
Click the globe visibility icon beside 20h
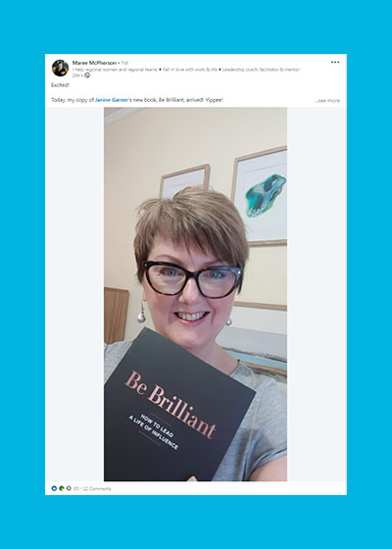coord(87,75)
